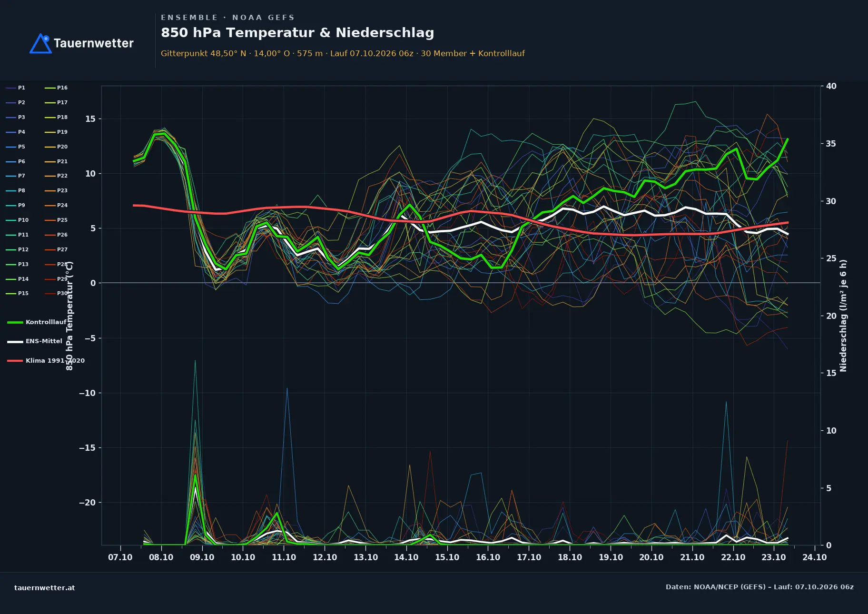
Task: Select legend entry P11
Action: 17,235
